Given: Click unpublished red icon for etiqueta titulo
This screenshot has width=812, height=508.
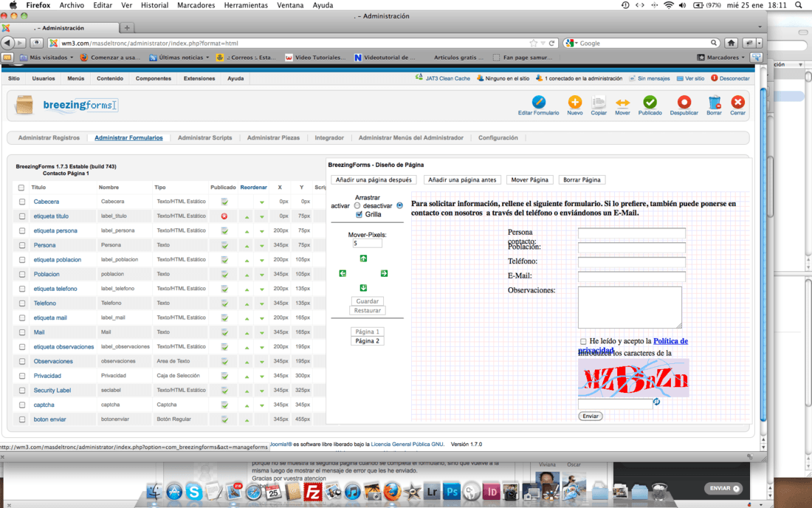Looking at the screenshot, I should [224, 216].
